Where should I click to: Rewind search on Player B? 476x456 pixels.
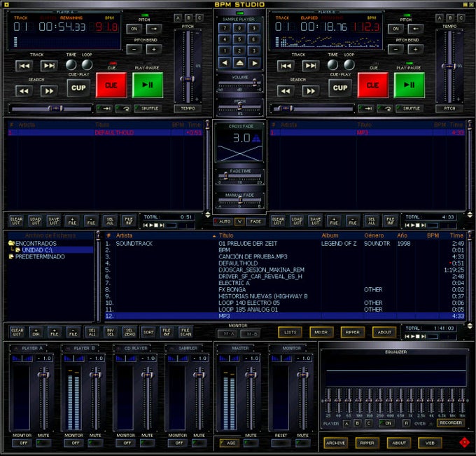click(286, 91)
